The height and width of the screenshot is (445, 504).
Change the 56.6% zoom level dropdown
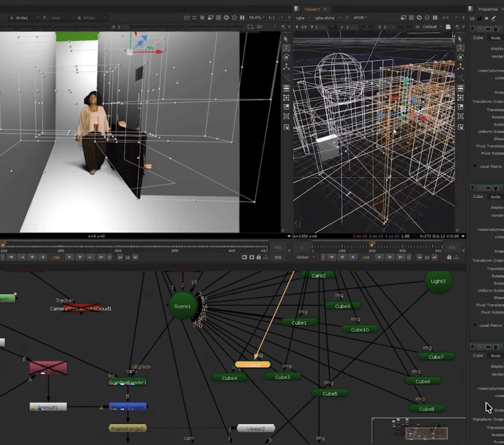(x=257, y=18)
